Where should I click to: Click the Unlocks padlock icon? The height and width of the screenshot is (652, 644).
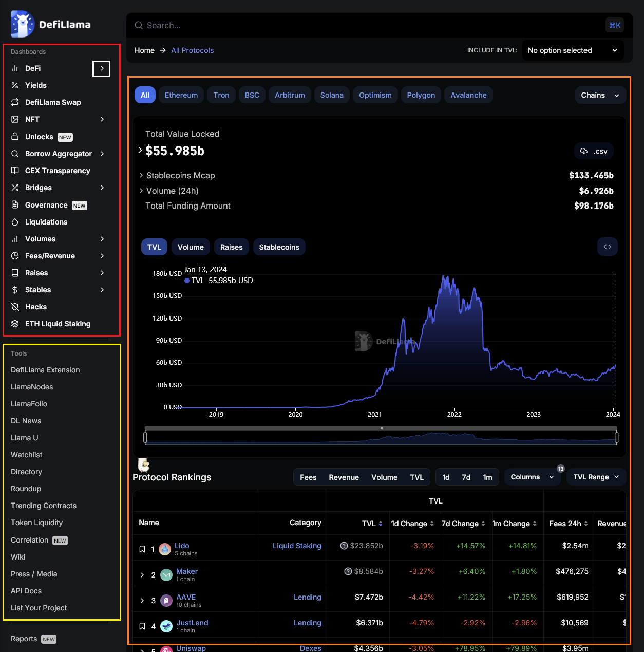click(x=15, y=136)
